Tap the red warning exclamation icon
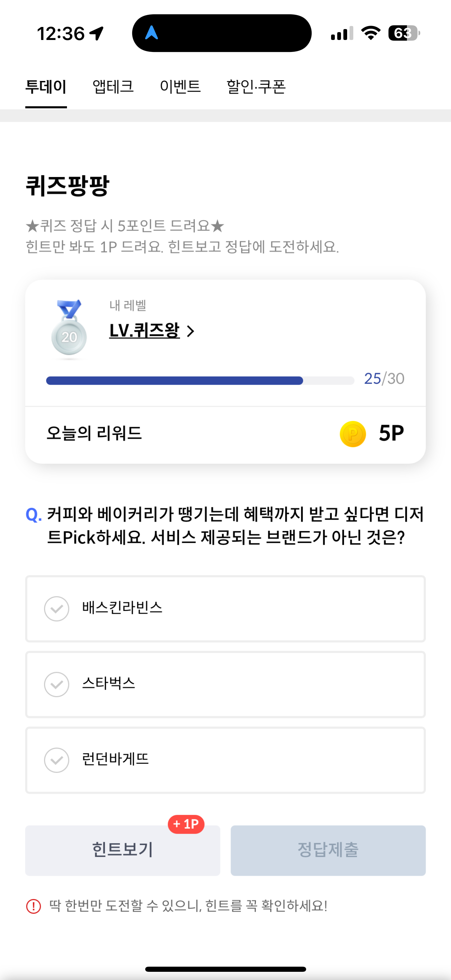The height and width of the screenshot is (980, 451). click(33, 906)
